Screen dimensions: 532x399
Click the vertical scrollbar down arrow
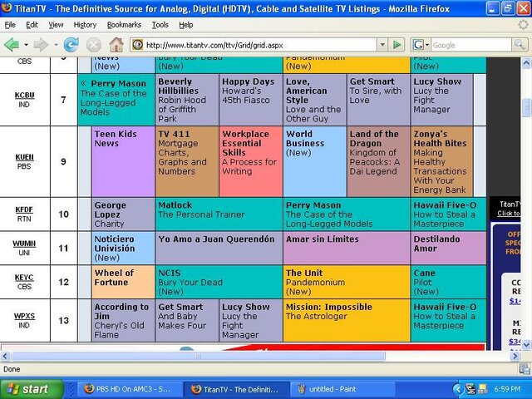526,346
